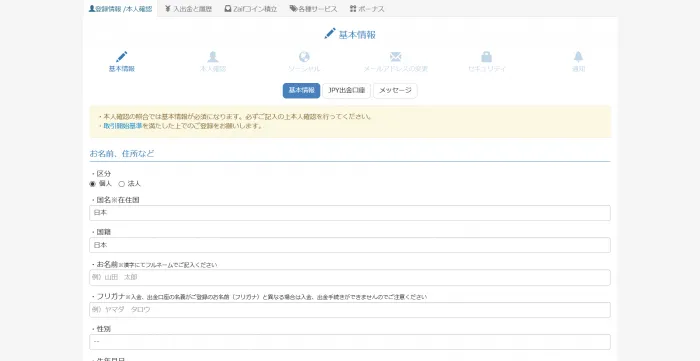The image size is (700, 361).
Task: Click the 通知 label under the bell icon
Action: [x=579, y=69]
